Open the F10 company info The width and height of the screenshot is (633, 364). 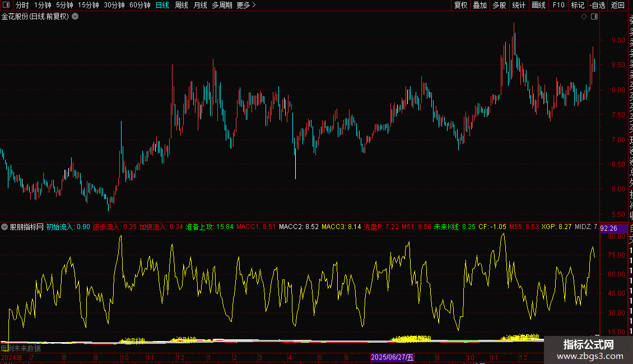[558, 5]
